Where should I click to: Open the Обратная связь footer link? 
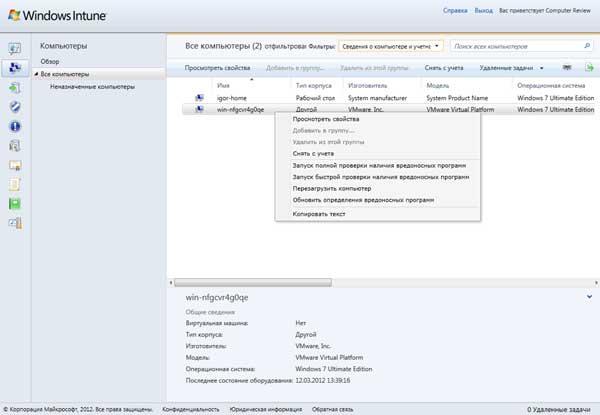point(333,409)
